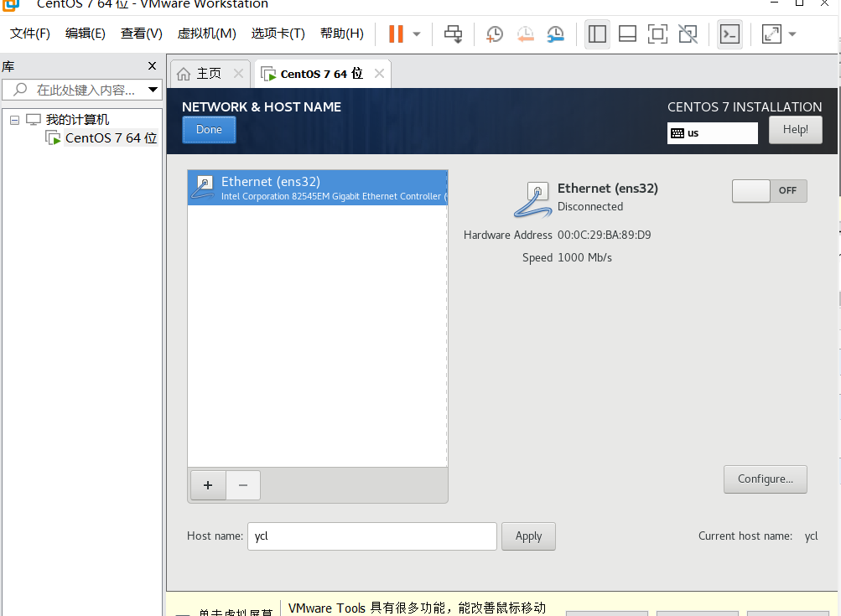Apply the host name

528,536
